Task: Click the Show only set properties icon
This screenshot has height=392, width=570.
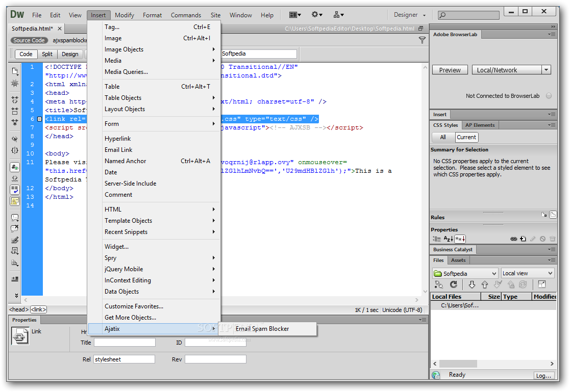Action: [x=460, y=239]
